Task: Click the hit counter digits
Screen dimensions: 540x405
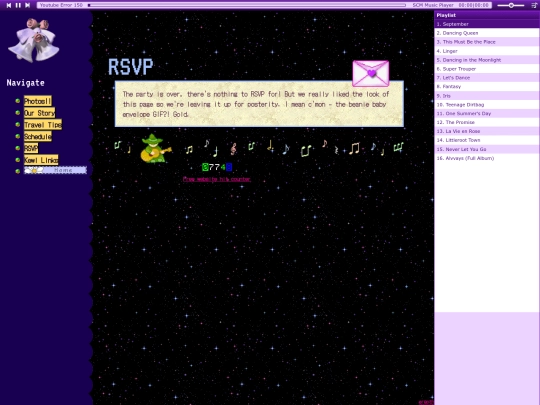Action: point(217,167)
